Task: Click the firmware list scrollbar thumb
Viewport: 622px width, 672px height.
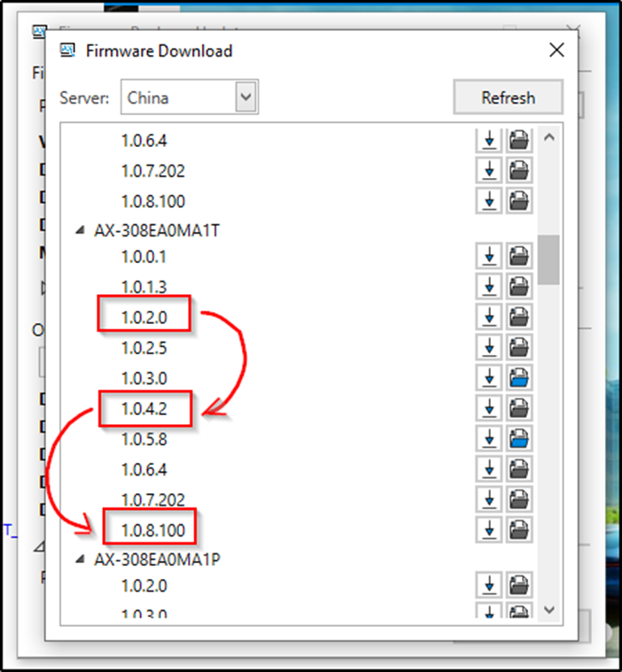Action: pos(549,259)
